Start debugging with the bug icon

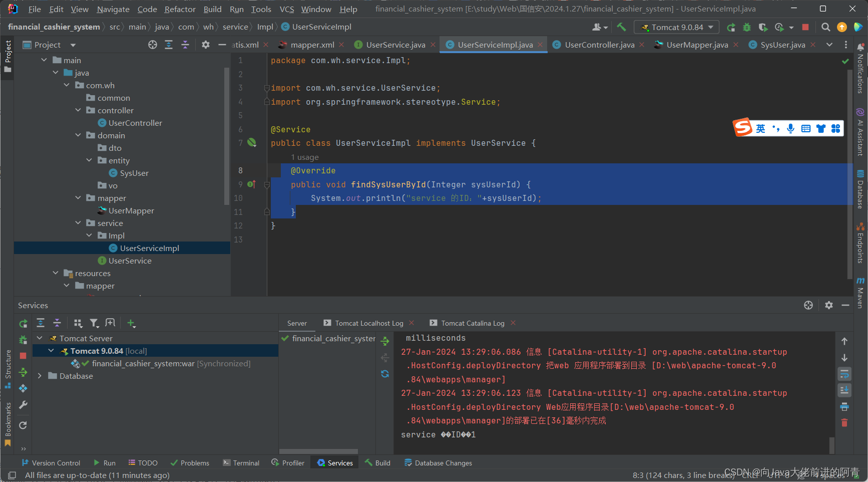tap(747, 27)
